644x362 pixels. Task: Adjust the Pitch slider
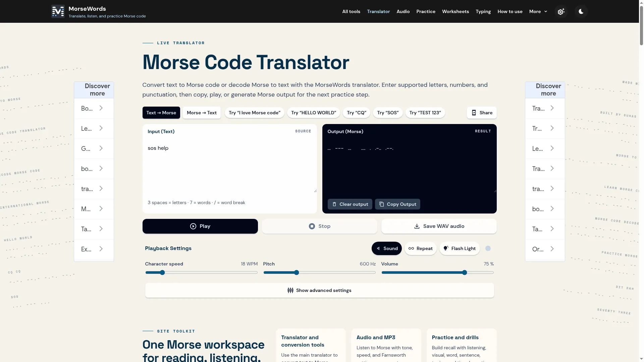(319, 273)
